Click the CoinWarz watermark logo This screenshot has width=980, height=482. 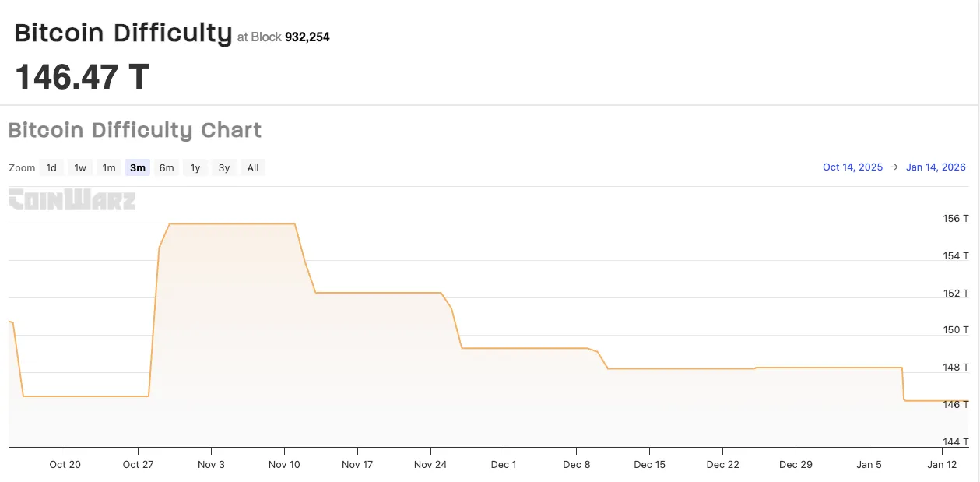pyautogui.click(x=72, y=200)
